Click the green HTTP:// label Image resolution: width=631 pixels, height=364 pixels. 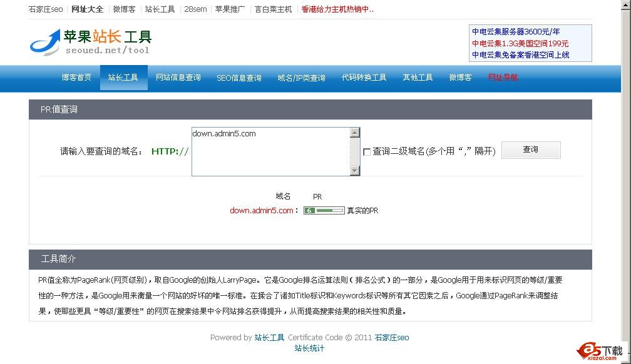coord(170,151)
